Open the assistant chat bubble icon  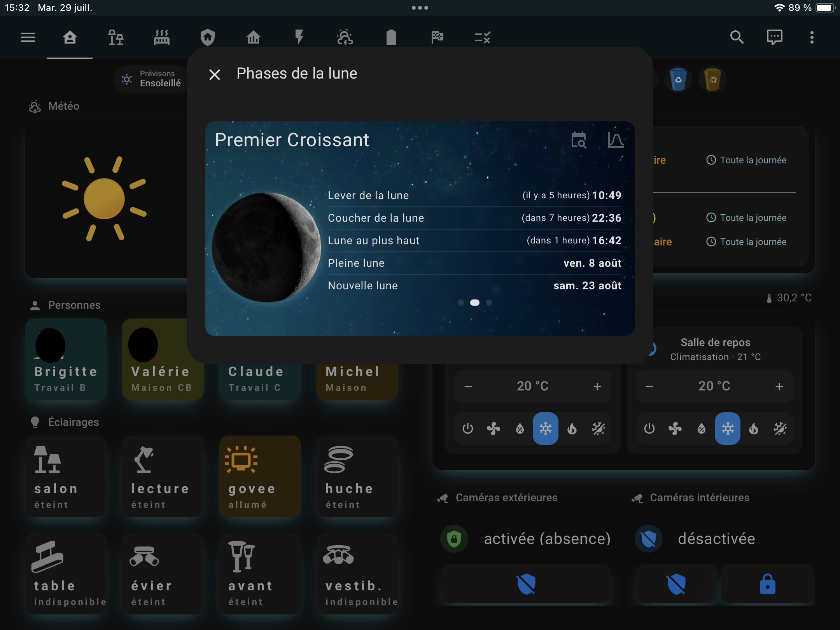(774, 37)
